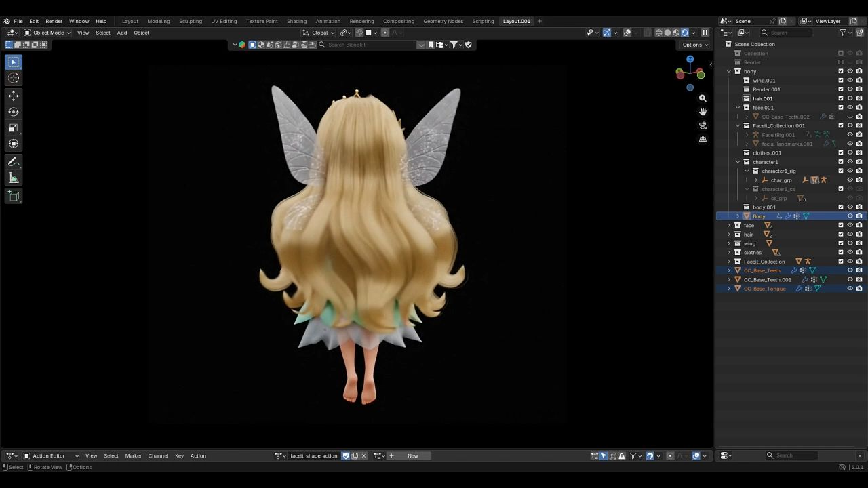Click the pan view hand icon
The height and width of the screenshot is (488, 868).
pos(703,112)
